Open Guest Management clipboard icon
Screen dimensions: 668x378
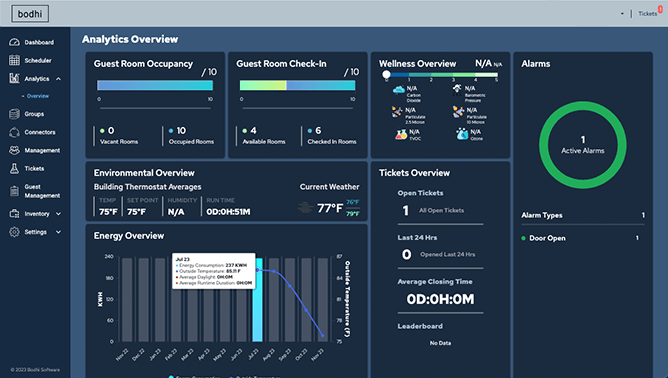14,191
